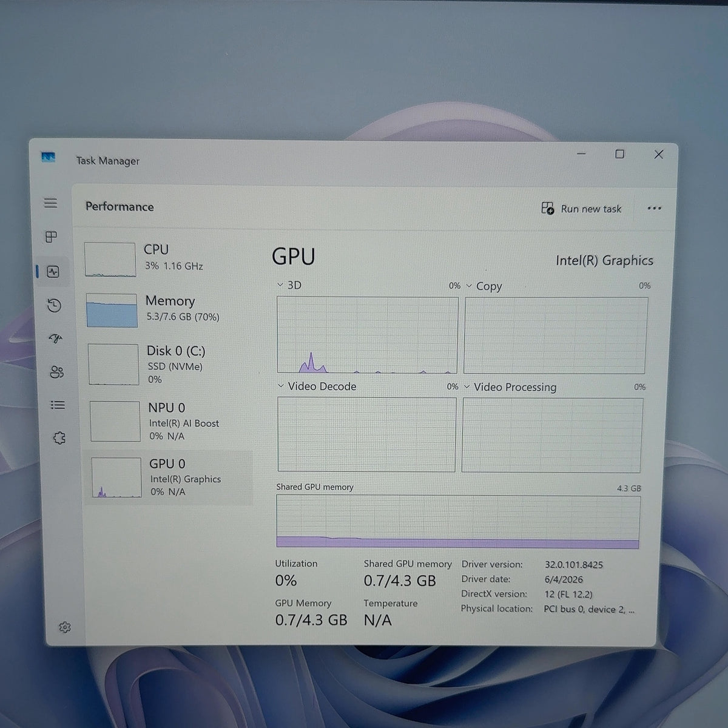Click the CPU mini graph thumbnail

point(110,260)
